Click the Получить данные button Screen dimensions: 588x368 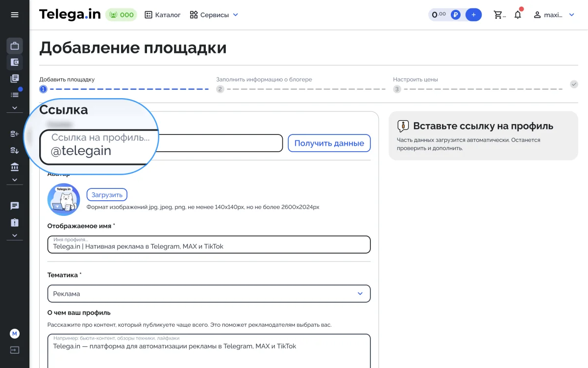tap(329, 143)
